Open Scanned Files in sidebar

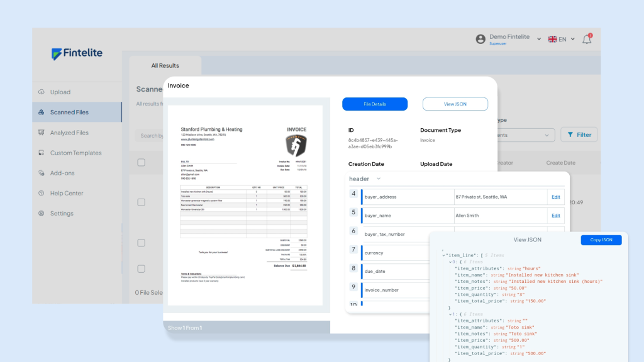[x=69, y=112]
